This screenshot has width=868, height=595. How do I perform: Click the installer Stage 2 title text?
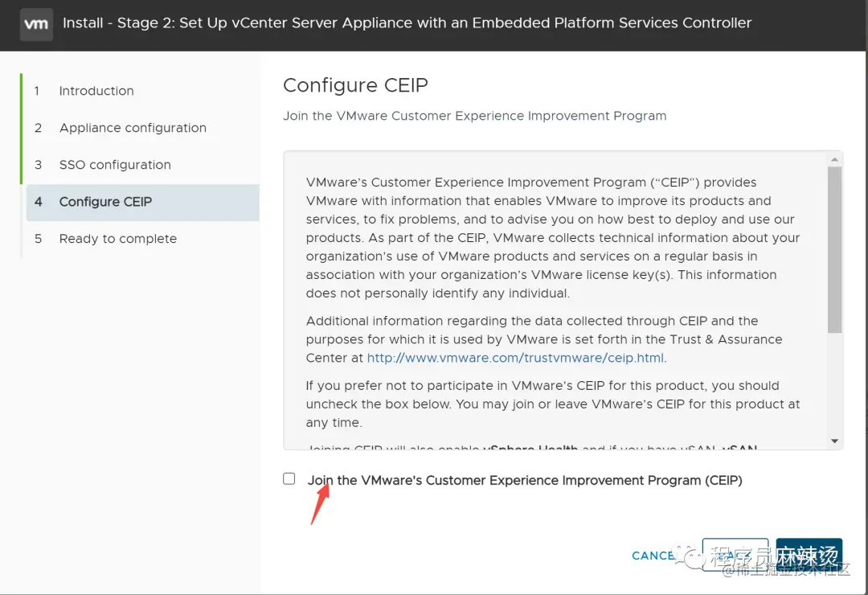pyautogui.click(x=407, y=23)
